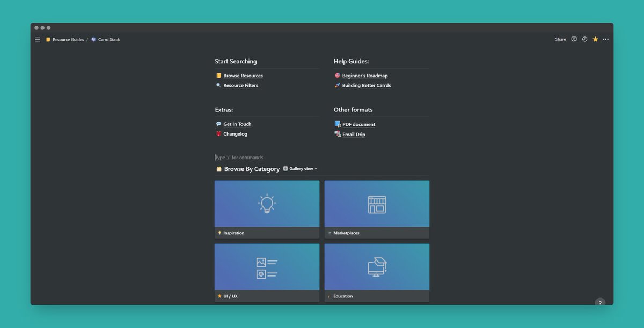
Task: Focus the "Type '/' for commands" line
Action: pos(322,158)
